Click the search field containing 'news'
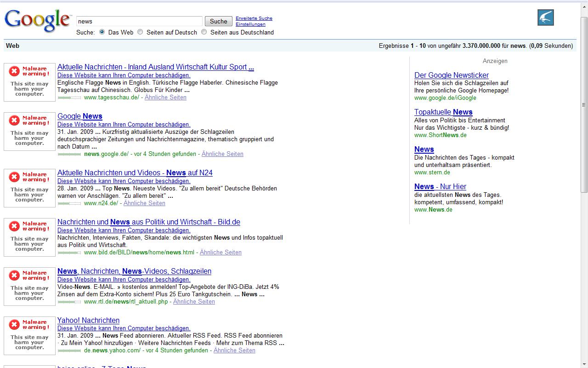Viewport: 588px width, 368px height. click(x=139, y=21)
